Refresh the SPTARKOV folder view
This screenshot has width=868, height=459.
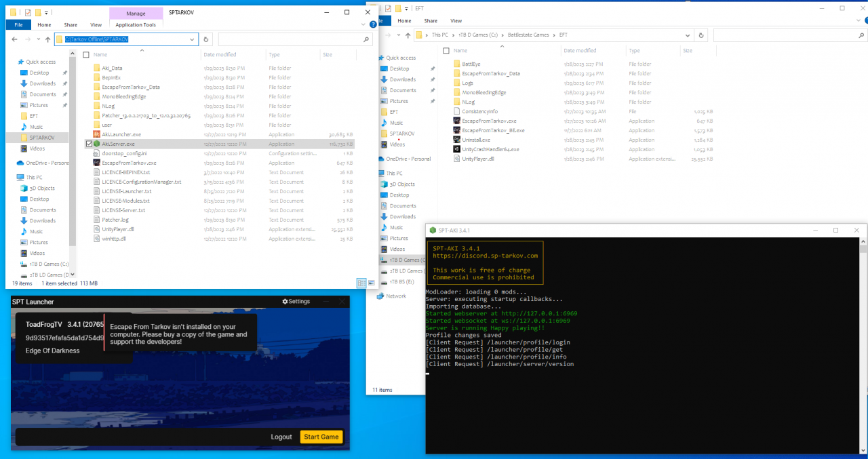click(206, 39)
